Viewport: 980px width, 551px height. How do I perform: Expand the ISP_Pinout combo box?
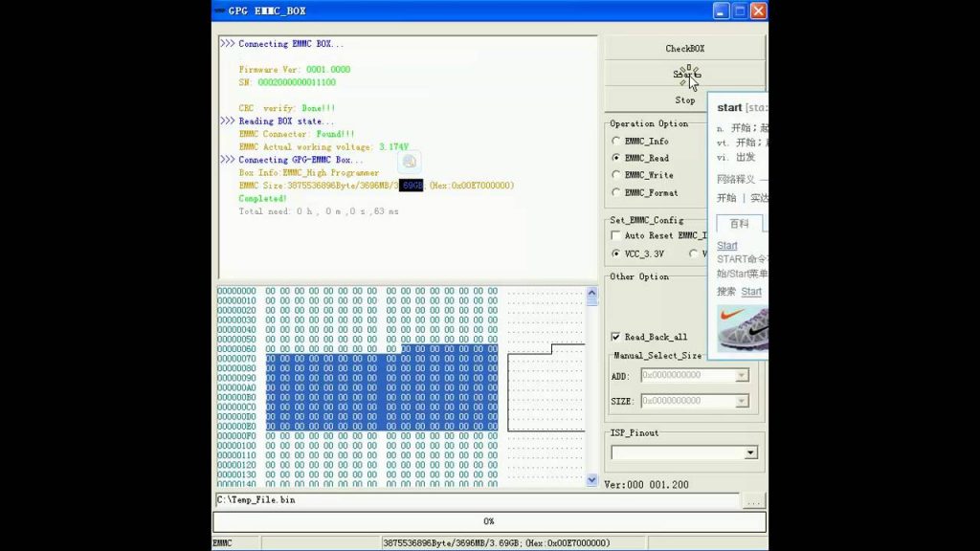(x=750, y=452)
